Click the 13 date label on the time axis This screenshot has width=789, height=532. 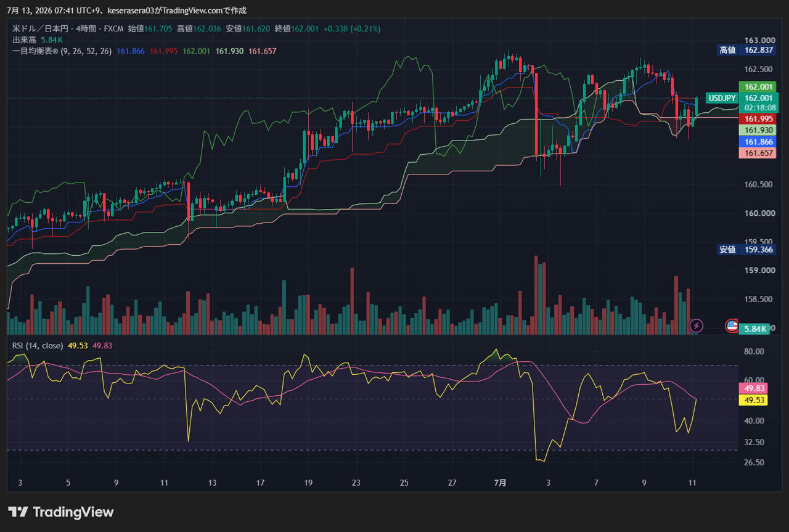coord(212,483)
